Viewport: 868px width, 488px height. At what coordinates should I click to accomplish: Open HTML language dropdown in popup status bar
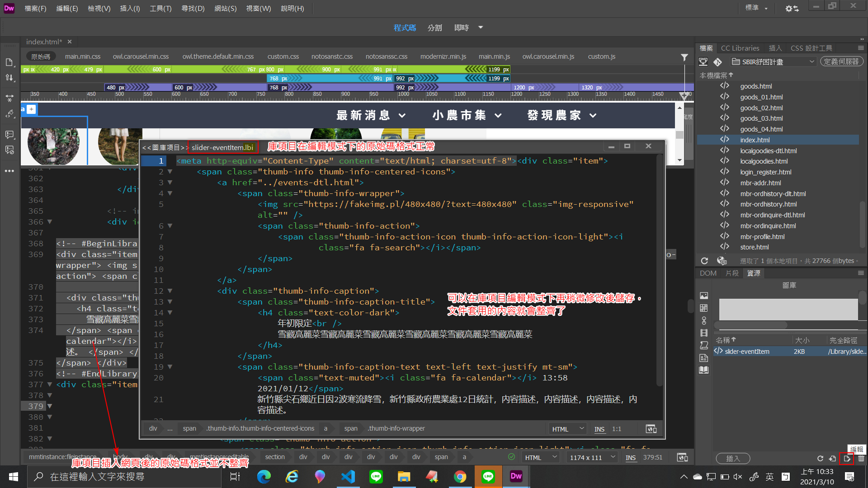[x=568, y=429]
